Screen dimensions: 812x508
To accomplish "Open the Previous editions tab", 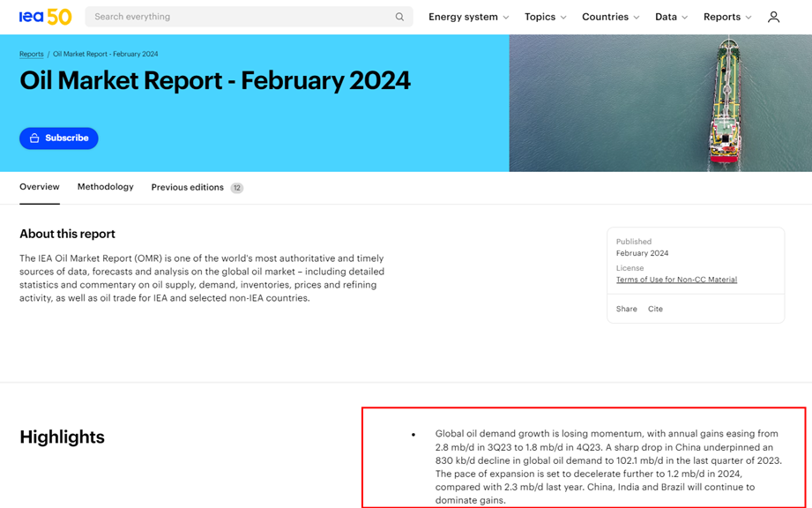I will point(187,187).
